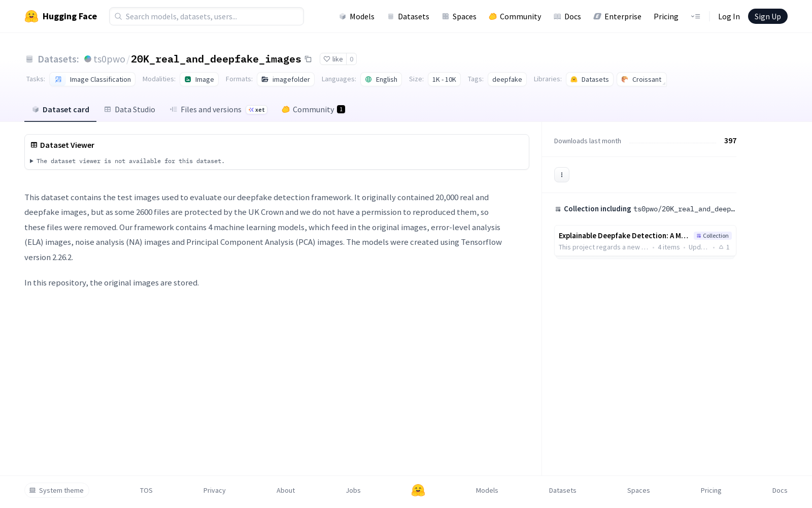812x508 pixels.
Task: Click the Dataset Viewer heading
Action: [x=67, y=145]
